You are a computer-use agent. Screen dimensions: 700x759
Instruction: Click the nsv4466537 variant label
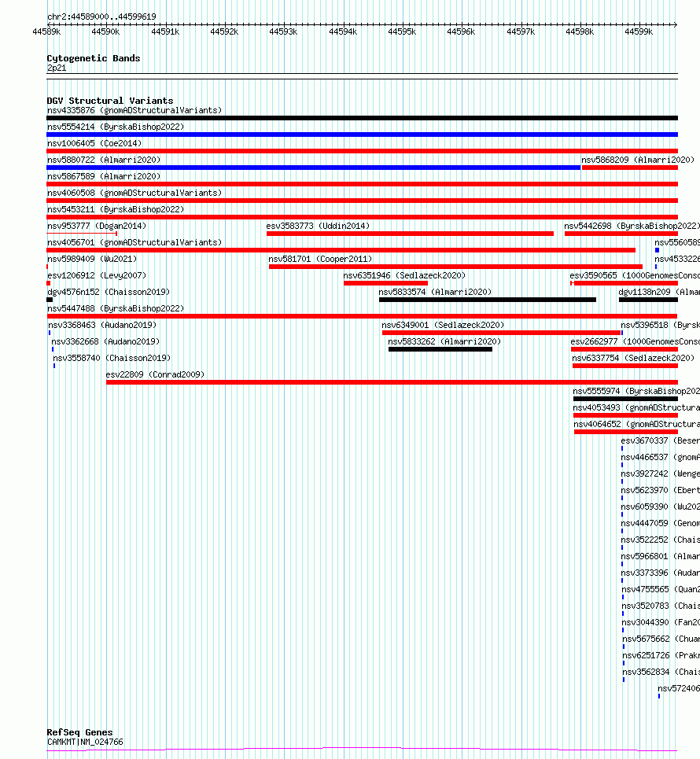pyautogui.click(x=661, y=457)
